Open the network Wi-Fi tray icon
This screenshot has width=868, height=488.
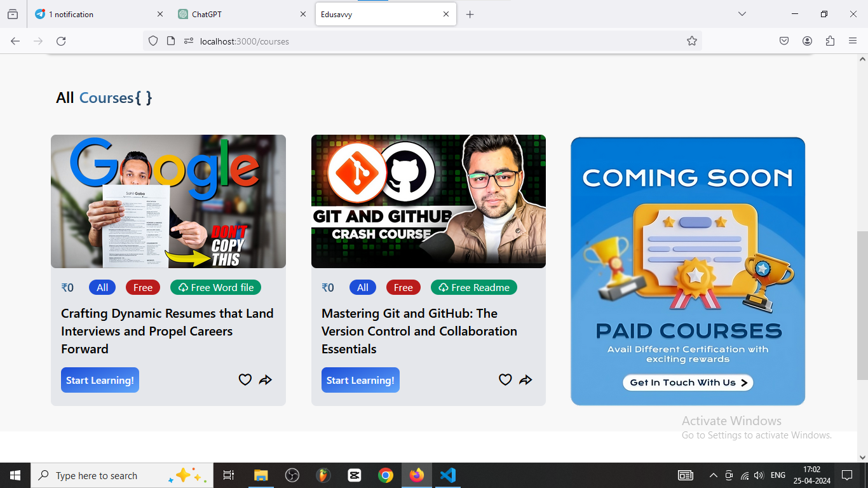[744, 475]
